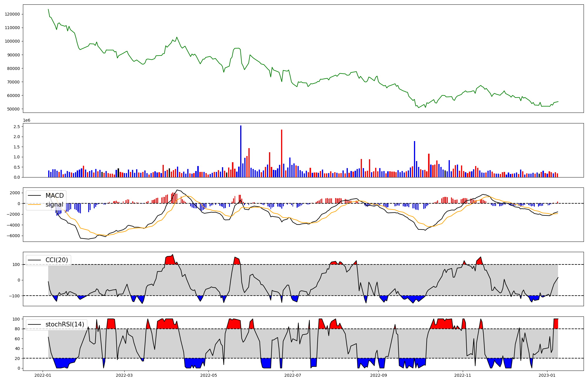
Task: Click the 2.5 volume axis tick
Action: 17,127
